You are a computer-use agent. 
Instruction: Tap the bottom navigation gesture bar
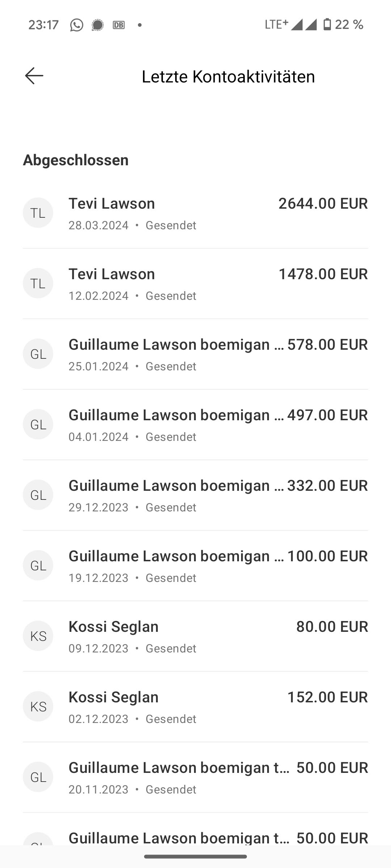[x=195, y=856]
